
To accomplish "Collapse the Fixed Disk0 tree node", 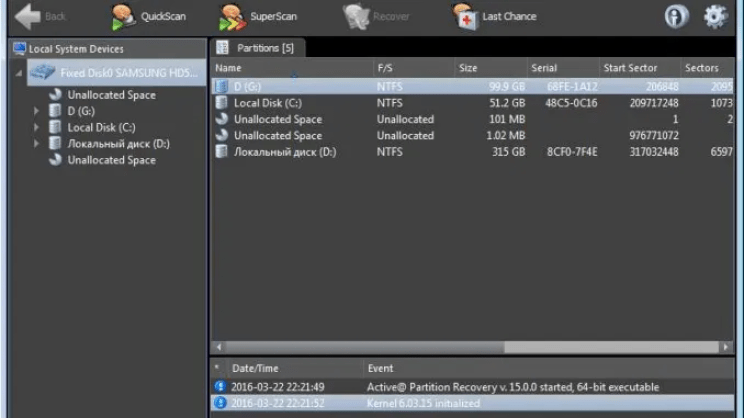I will (19, 73).
